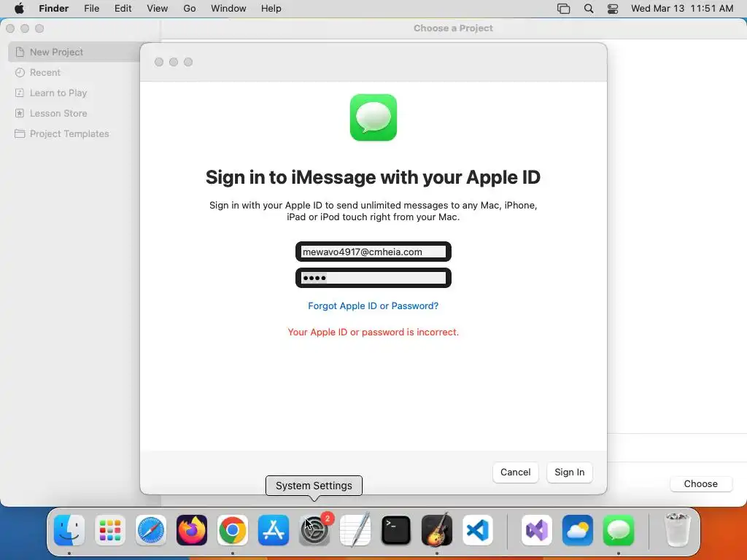Open System Settings from the Dock
Image resolution: width=747 pixels, height=560 pixels.
[314, 530]
